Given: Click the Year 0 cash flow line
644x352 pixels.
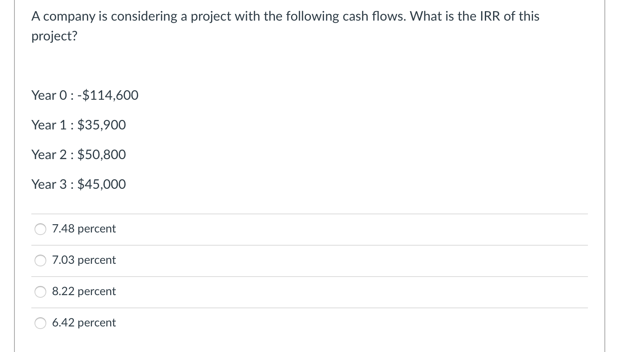Looking at the screenshot, I should pyautogui.click(x=85, y=95).
